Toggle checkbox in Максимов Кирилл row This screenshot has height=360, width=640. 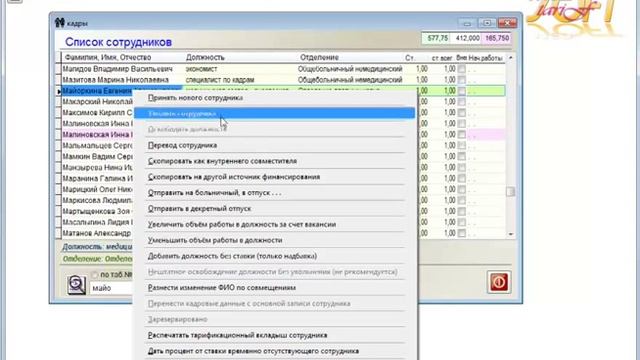coord(461,113)
